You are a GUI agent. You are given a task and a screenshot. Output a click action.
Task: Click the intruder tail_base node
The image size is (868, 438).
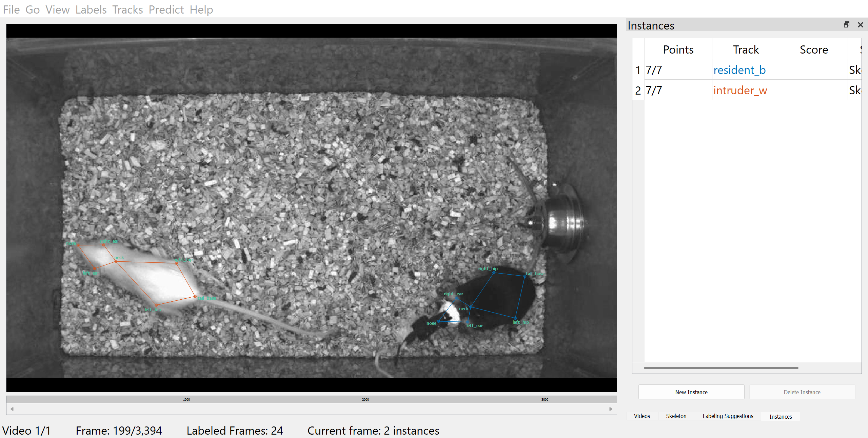195,296
